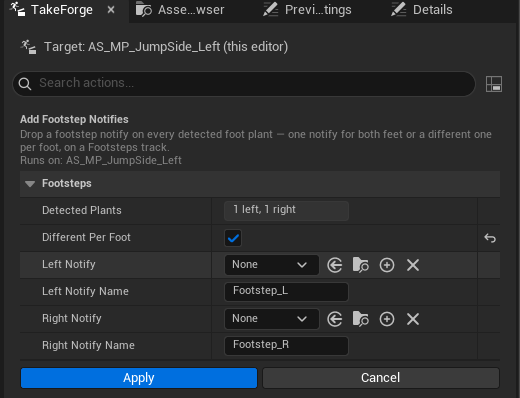
Task: Click Target: AS_MP_JumpSide_Left text
Action: click(166, 47)
